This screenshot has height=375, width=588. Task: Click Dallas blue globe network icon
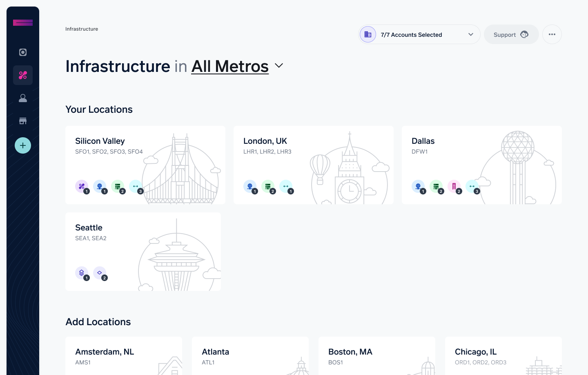point(418,186)
